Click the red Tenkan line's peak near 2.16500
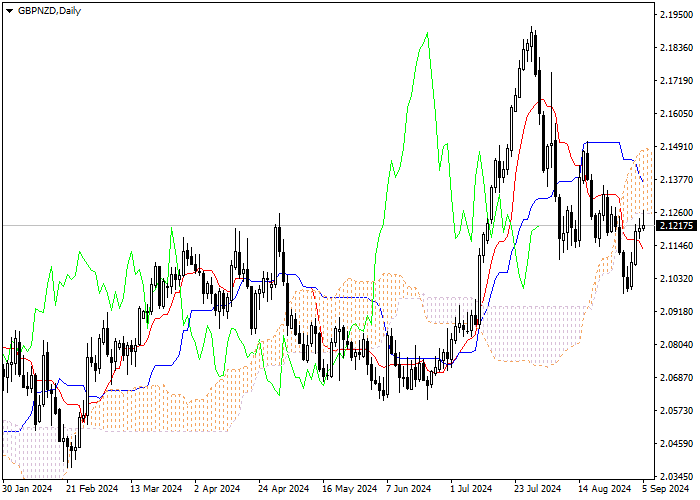Screen dimensions: 700x500 tap(541, 100)
